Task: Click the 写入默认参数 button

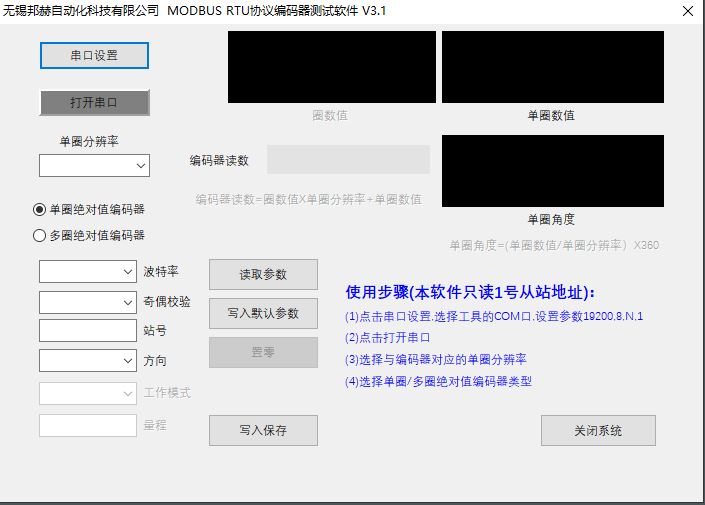Action: [x=263, y=313]
